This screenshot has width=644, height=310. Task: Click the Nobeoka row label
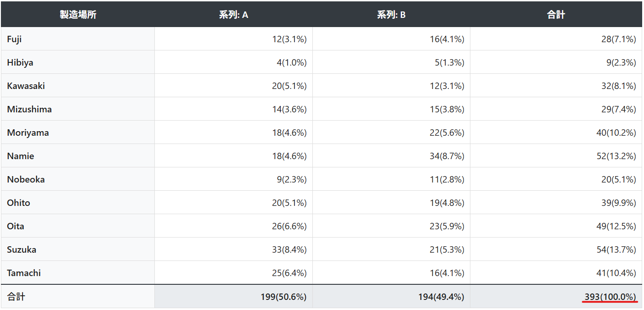click(x=26, y=179)
